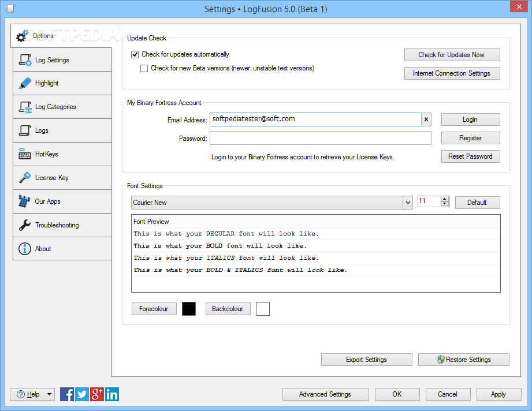Click the Log Categories icon
This screenshot has width=532, height=411.
pos(25,107)
